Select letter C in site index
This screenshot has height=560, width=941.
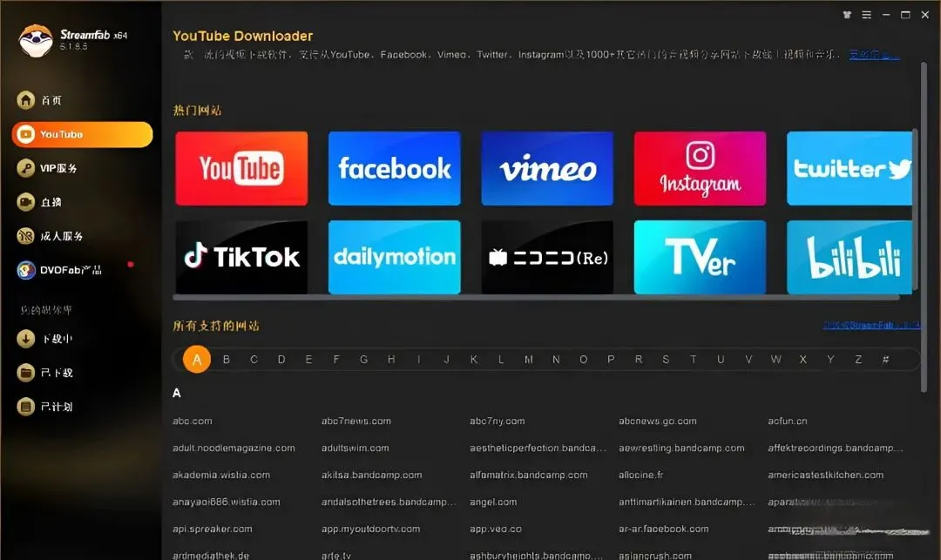click(x=254, y=360)
